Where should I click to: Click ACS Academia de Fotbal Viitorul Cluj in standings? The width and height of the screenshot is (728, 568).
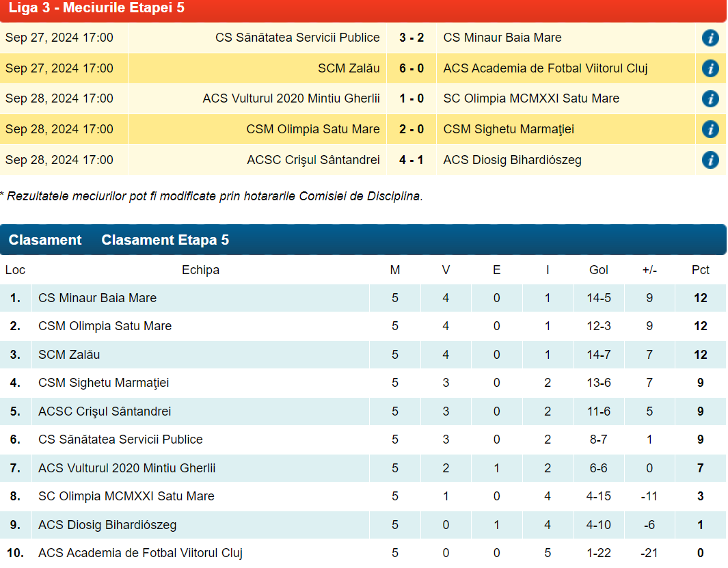click(140, 553)
